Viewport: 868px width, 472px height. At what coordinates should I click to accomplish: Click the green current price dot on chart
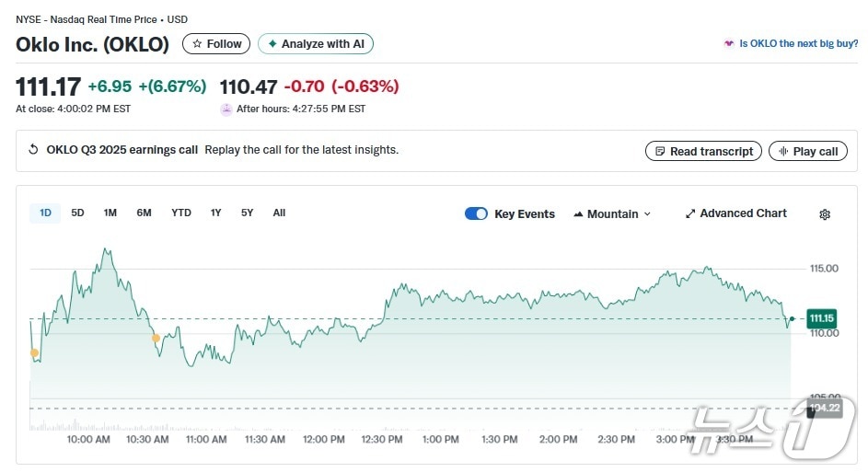tap(792, 319)
